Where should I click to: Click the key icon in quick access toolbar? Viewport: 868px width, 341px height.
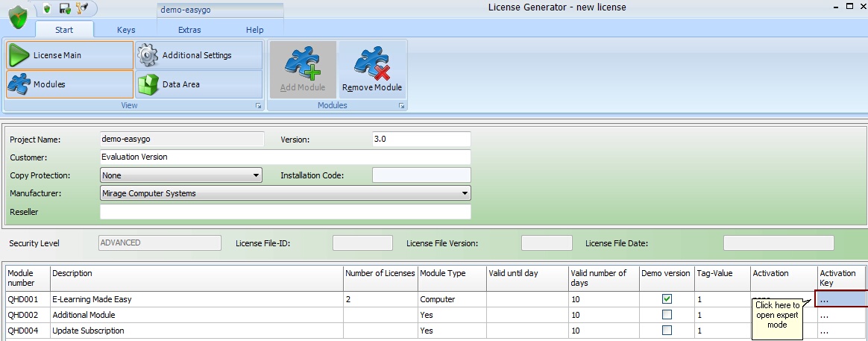(x=82, y=8)
